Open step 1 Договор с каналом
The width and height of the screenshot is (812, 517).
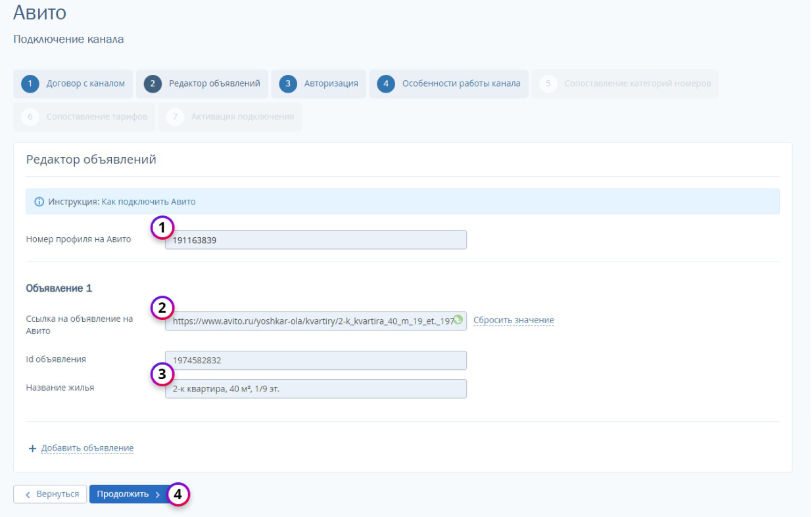pyautogui.click(x=73, y=84)
